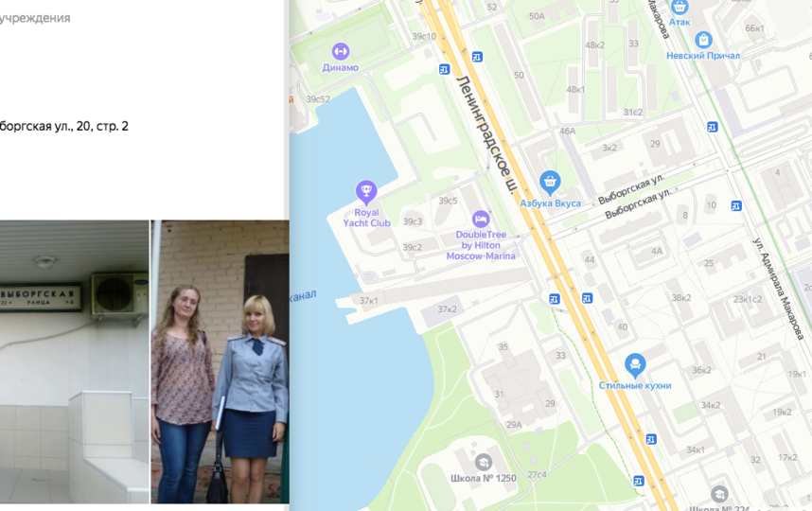Select the Атак store basket marker
The height and width of the screenshot is (511, 812).
[679, 8]
